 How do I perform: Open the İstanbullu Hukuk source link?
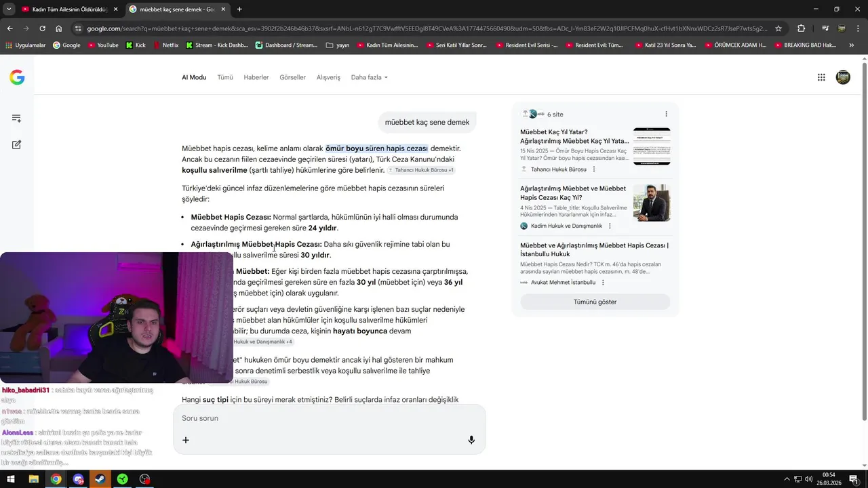tap(594, 249)
